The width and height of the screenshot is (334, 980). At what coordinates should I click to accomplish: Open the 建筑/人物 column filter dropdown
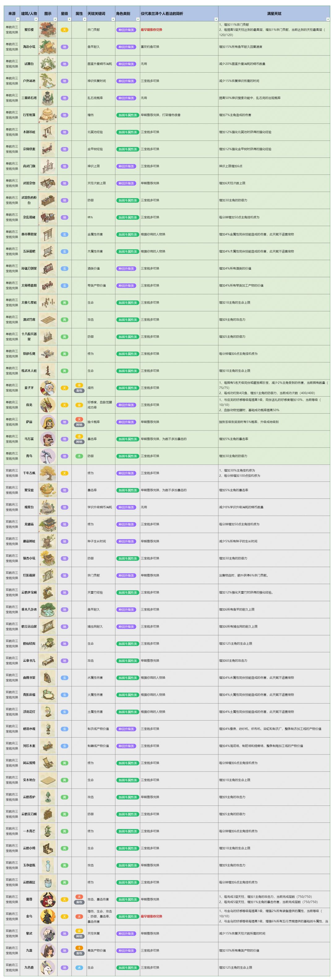(36, 19)
